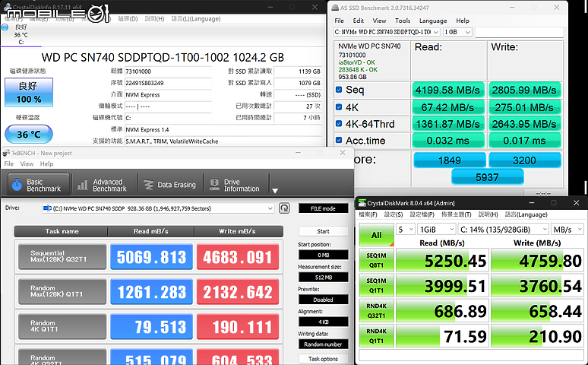Viewport: 588px width, 365px height.
Task: Click the Prewrite Disabled field
Action: point(324,300)
